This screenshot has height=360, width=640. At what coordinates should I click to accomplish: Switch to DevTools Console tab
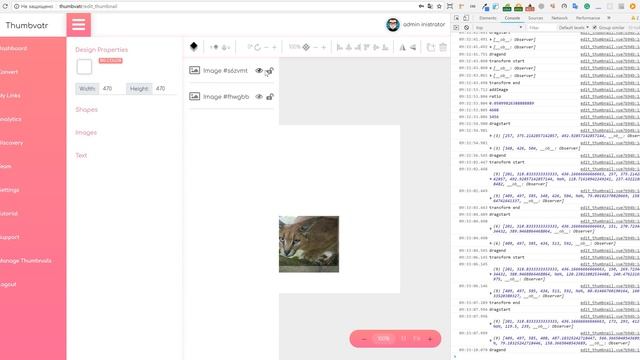click(512, 18)
